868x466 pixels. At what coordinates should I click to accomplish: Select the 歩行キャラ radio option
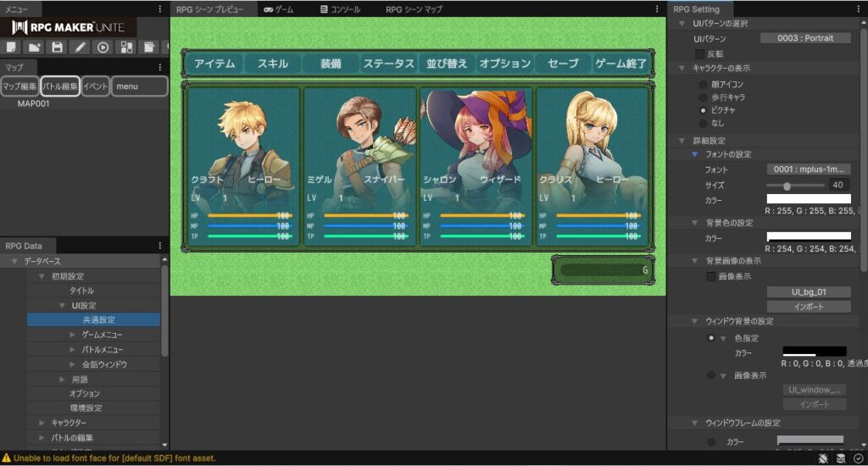tap(703, 97)
